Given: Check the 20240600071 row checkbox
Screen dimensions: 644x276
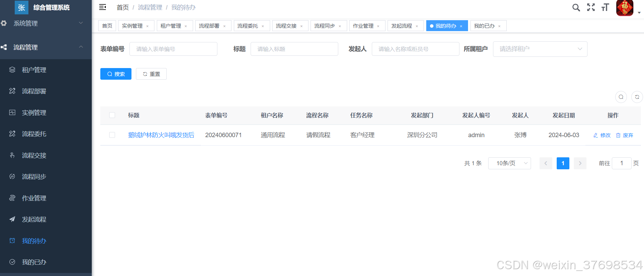Looking at the screenshot, I should pyautogui.click(x=112, y=135).
